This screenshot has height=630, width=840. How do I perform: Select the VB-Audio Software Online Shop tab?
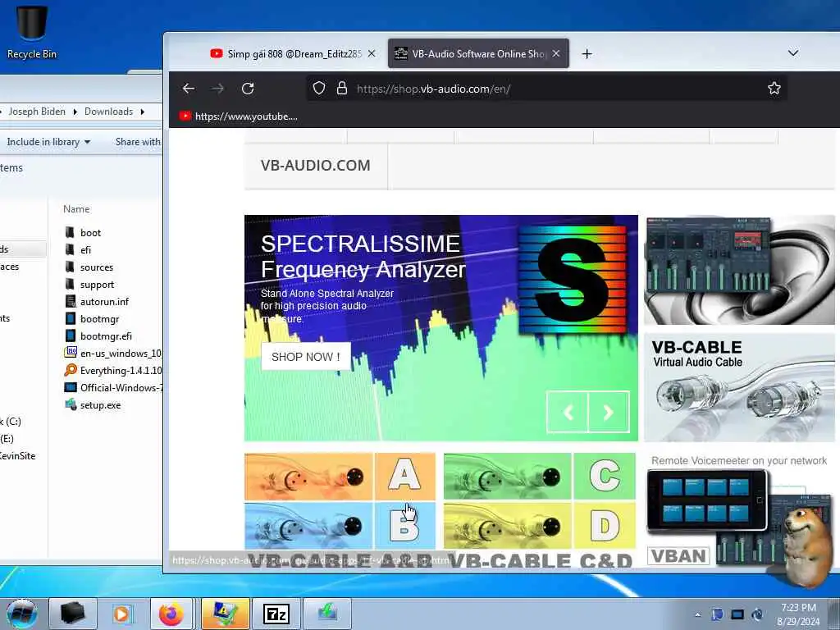[x=478, y=53]
